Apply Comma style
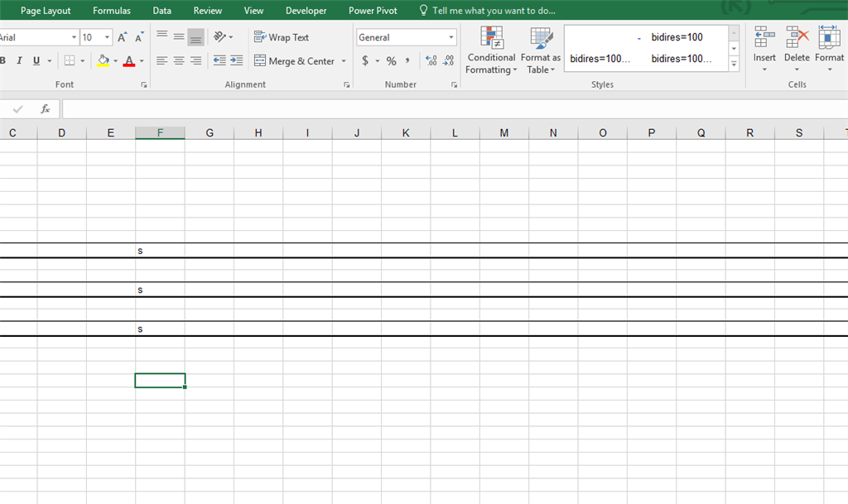Image resolution: width=848 pixels, height=504 pixels. coord(407,61)
